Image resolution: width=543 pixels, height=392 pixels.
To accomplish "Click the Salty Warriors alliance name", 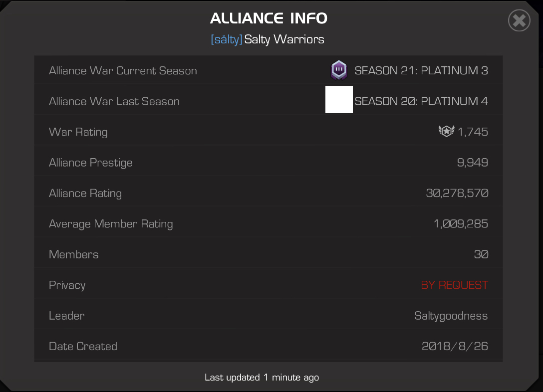I will pos(284,39).
